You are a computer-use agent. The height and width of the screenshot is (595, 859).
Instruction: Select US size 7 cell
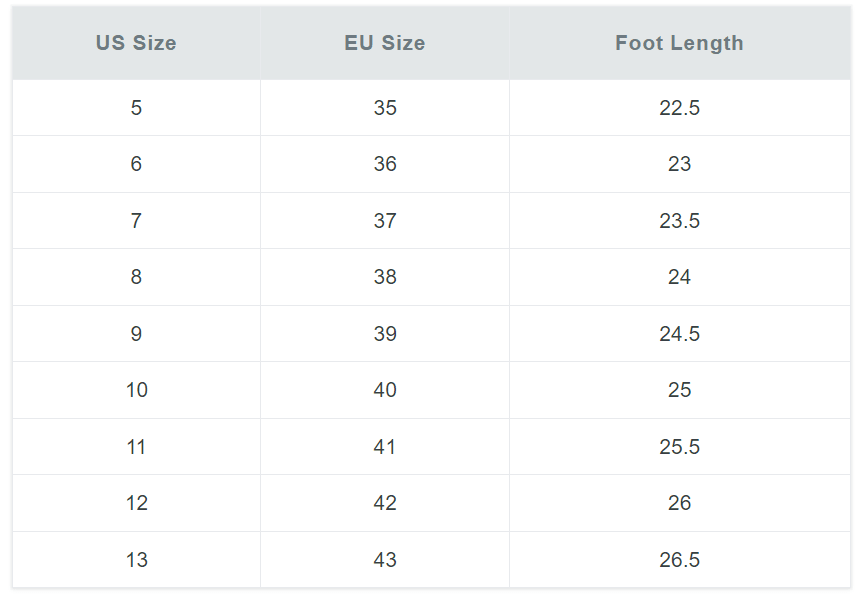click(136, 221)
